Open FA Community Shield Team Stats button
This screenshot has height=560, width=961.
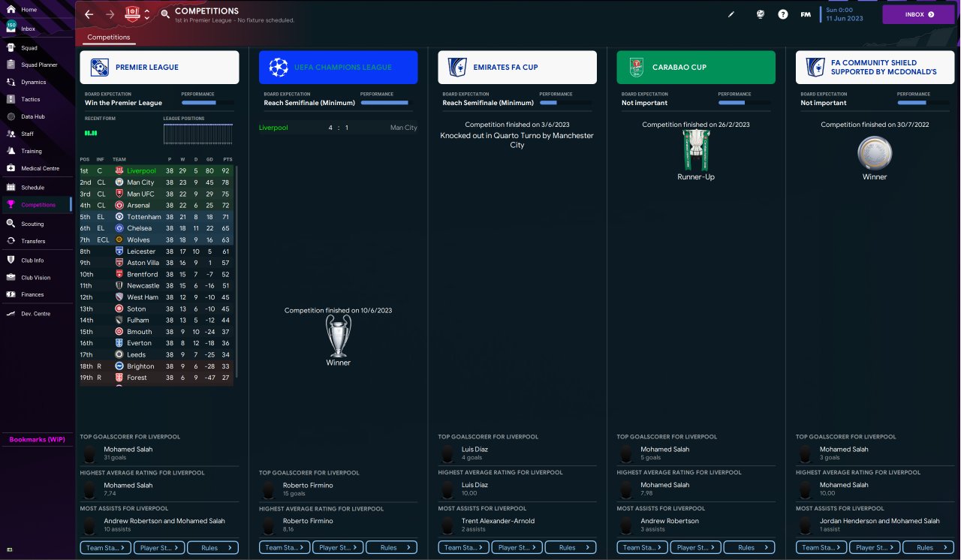821,548
